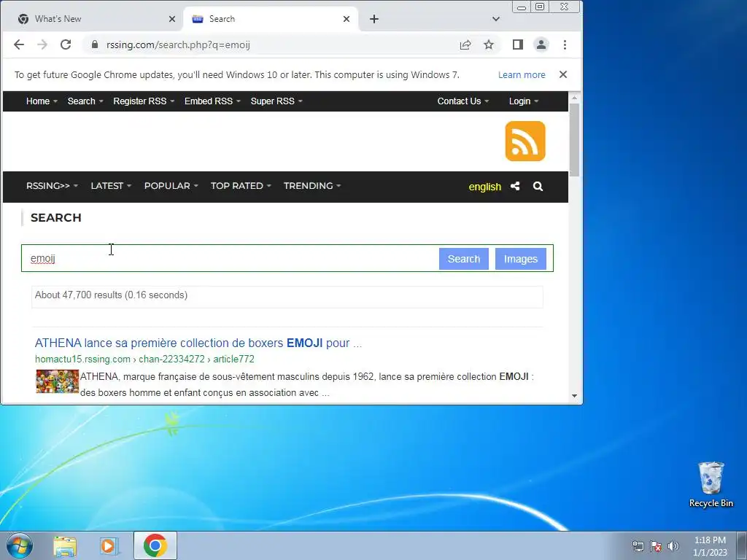747x560 pixels.
Task: Open File Explorer from taskbar
Action: (x=65, y=546)
